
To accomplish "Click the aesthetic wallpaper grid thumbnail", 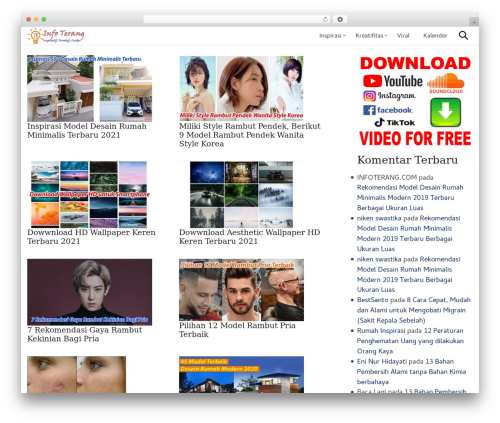I will click(x=241, y=195).
